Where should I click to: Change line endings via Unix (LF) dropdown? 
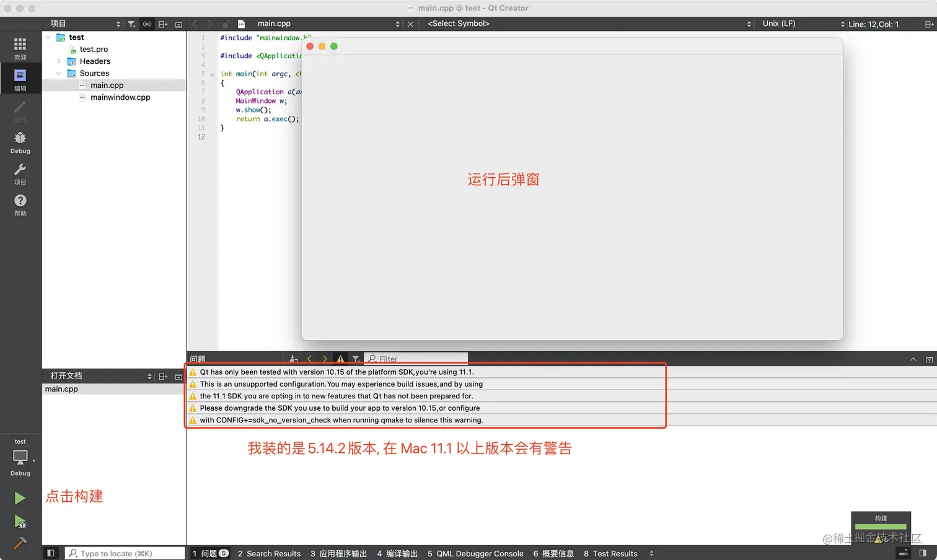point(803,24)
